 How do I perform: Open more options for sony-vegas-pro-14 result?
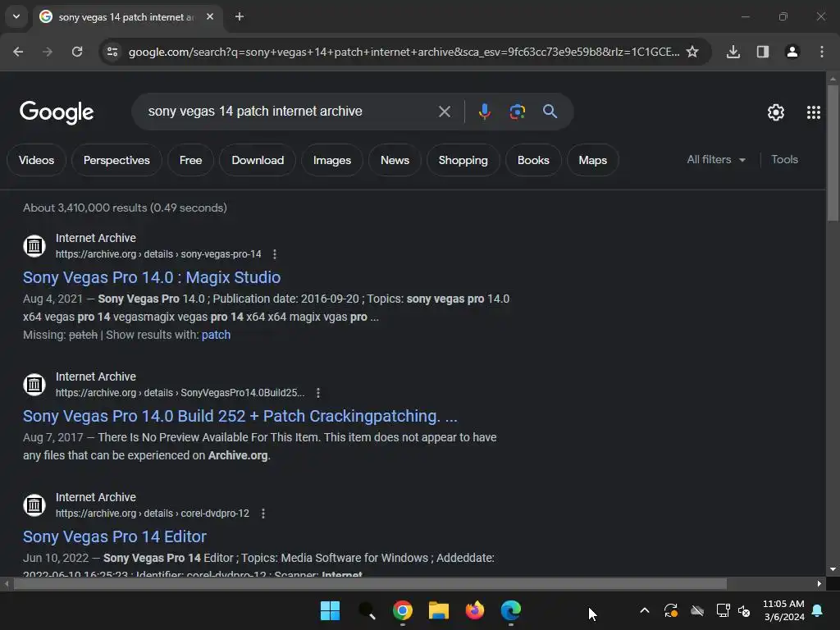(x=275, y=254)
